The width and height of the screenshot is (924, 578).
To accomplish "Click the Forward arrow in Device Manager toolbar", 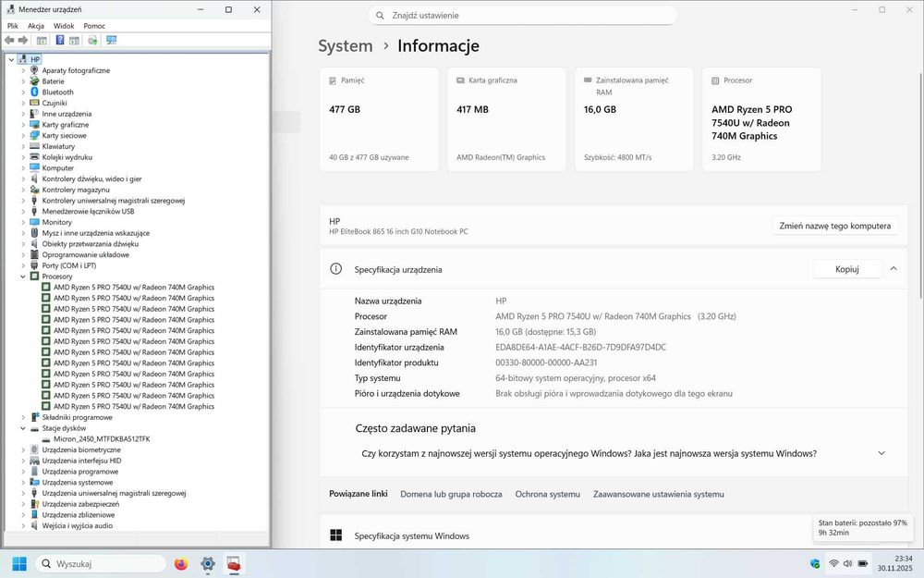I will coord(23,40).
